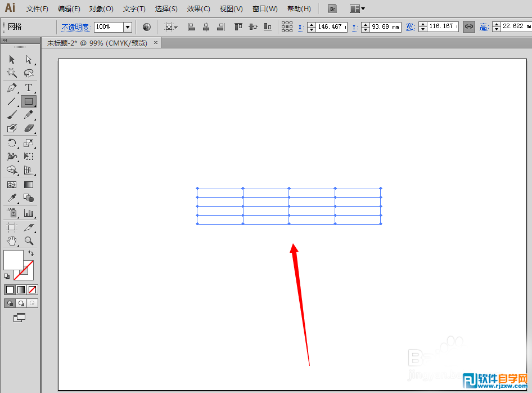Select the Direct Selection tool
Image resolution: width=532 pixels, height=393 pixels.
tap(29, 60)
